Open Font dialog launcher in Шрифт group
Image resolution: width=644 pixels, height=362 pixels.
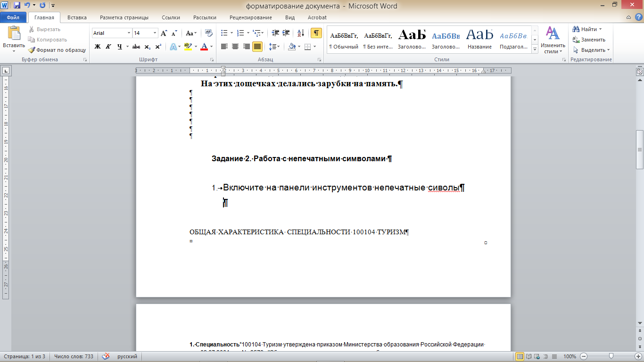[x=212, y=60]
